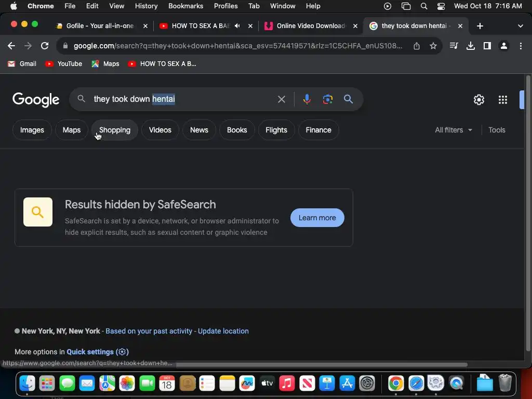This screenshot has width=532, height=399.
Task: Open Finder from the dock
Action: (27, 383)
